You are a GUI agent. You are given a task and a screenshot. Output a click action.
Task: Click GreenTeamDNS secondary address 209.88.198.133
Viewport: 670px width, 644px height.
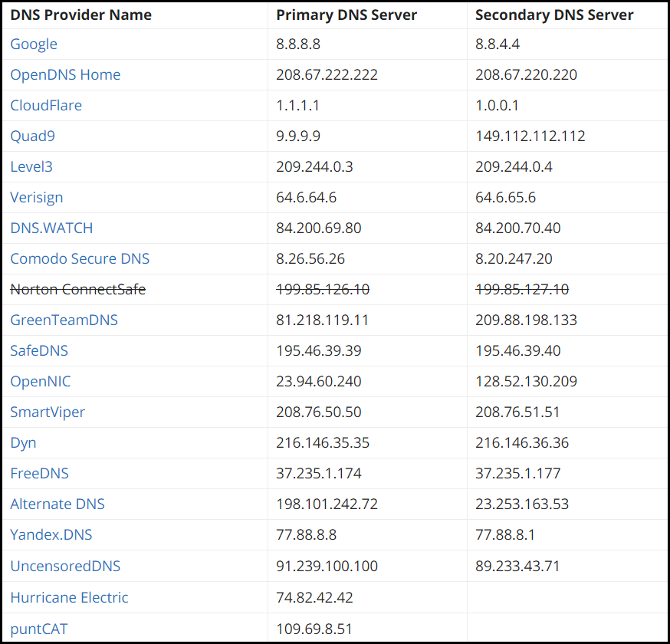click(526, 320)
